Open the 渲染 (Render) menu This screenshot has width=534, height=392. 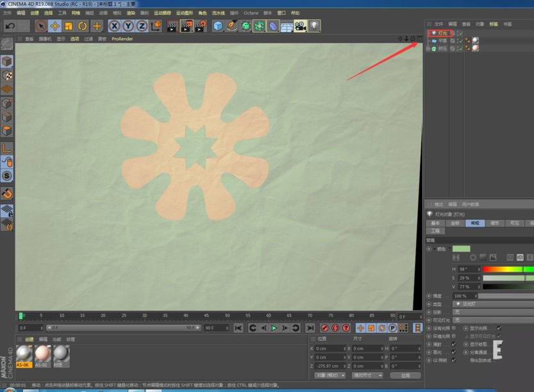point(131,13)
